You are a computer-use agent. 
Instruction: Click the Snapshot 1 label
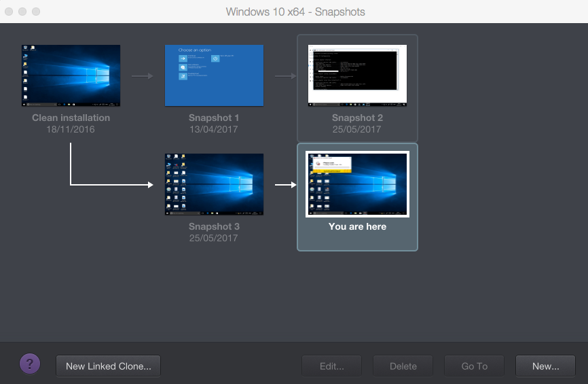click(214, 118)
